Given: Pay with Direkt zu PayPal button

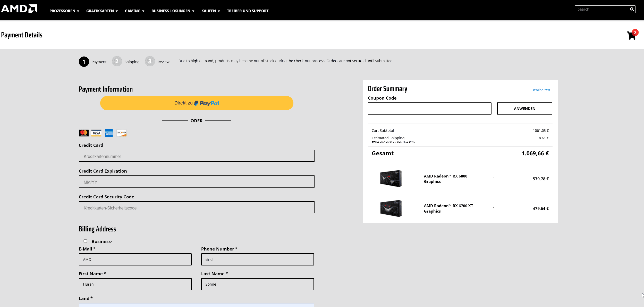Looking at the screenshot, I should click(x=197, y=103).
